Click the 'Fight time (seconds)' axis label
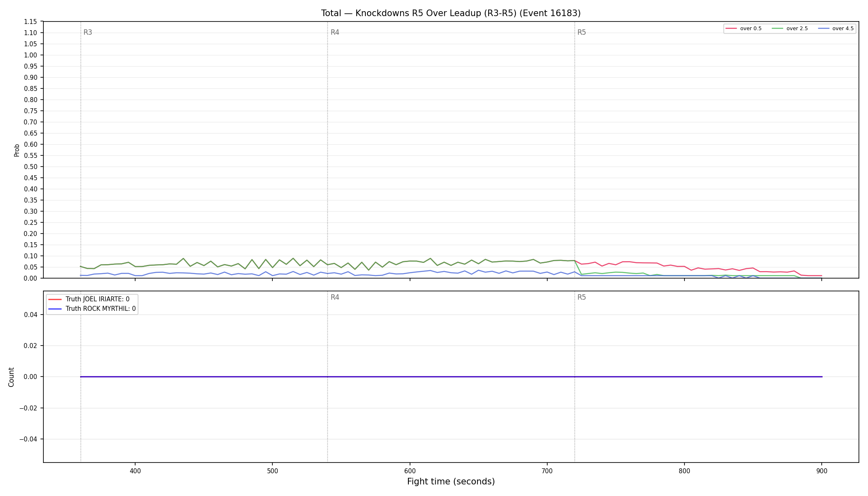This screenshot has width=868, height=496. point(451,482)
